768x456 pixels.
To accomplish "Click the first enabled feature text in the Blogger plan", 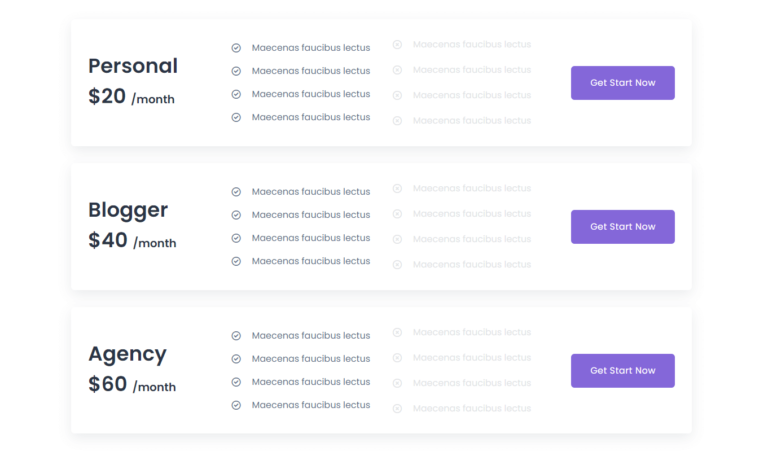I will tap(310, 192).
